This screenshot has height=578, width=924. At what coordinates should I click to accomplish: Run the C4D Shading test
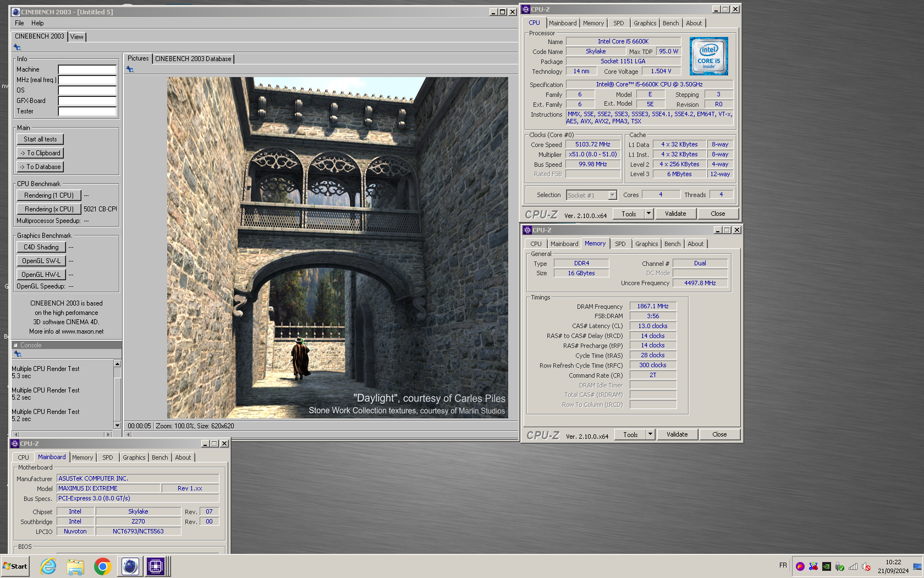(41, 247)
